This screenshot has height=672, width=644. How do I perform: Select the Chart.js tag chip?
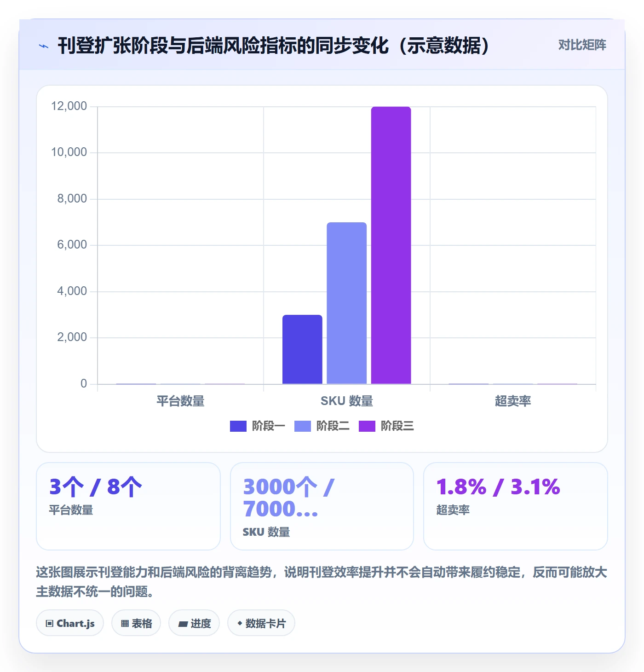coord(70,623)
